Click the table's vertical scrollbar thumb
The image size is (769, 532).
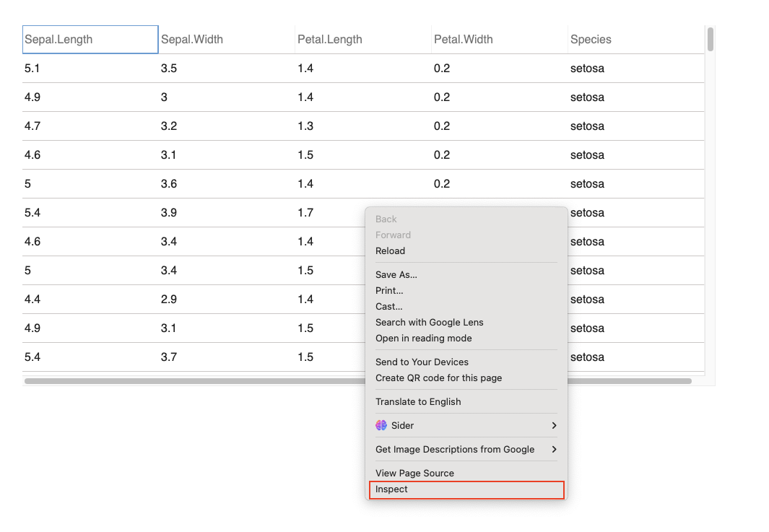tap(711, 40)
